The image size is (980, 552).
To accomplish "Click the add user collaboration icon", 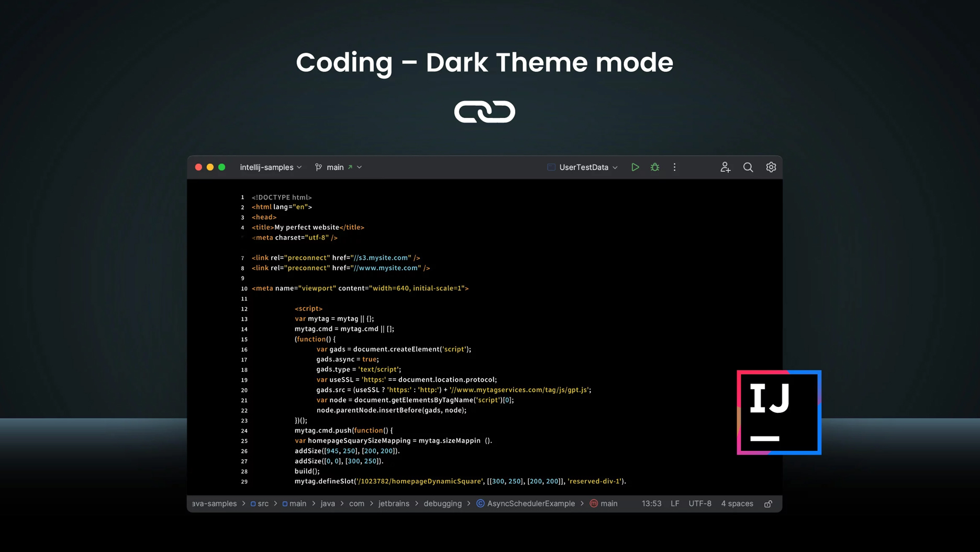I will pyautogui.click(x=725, y=167).
